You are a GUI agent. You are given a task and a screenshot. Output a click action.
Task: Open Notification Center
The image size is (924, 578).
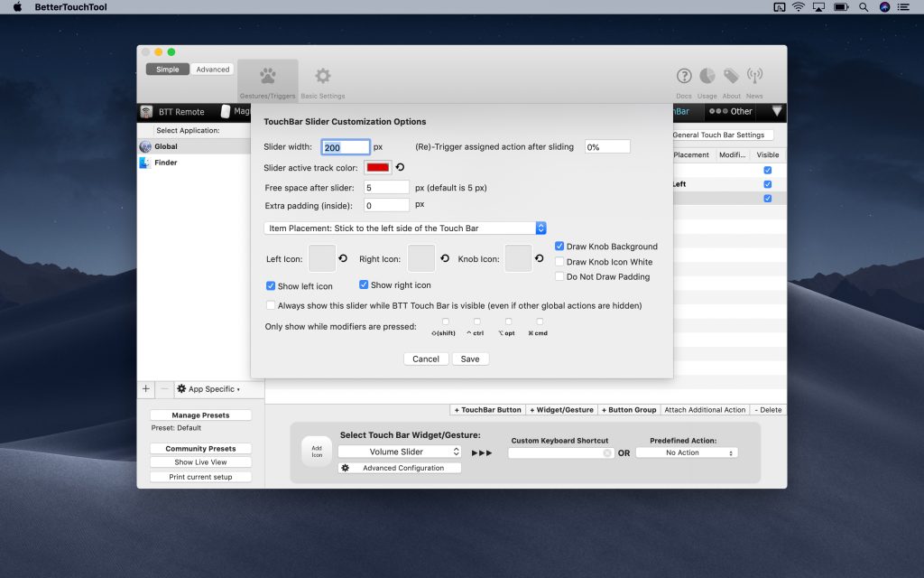(903, 7)
